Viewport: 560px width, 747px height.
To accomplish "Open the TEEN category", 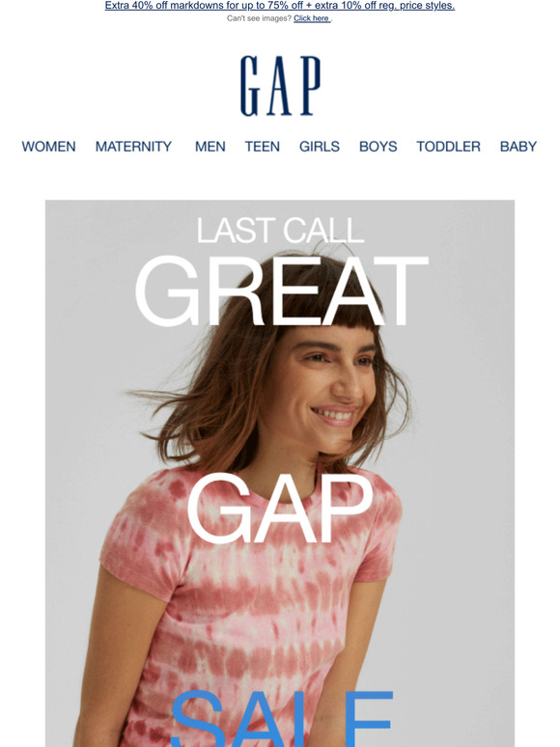I will (x=262, y=147).
